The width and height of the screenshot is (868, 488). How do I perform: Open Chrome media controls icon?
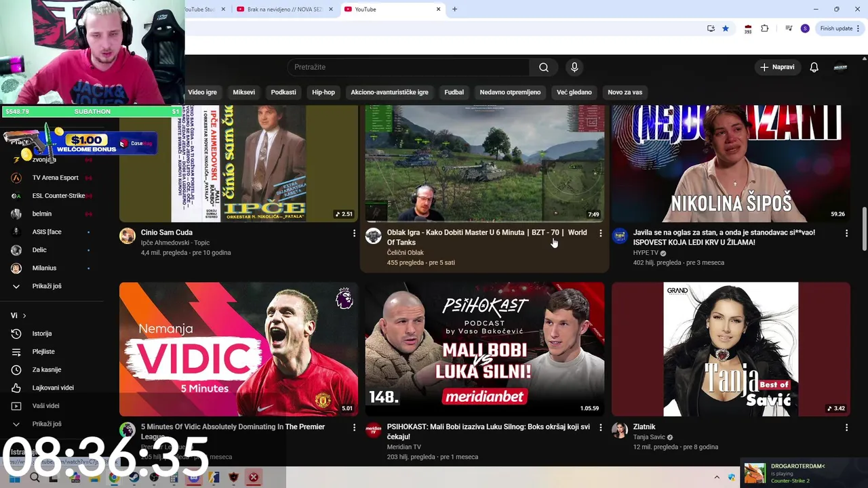(x=789, y=28)
